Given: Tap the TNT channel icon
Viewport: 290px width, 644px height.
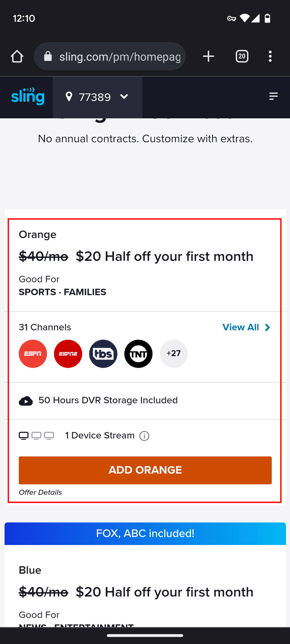Looking at the screenshot, I should [x=138, y=354].
